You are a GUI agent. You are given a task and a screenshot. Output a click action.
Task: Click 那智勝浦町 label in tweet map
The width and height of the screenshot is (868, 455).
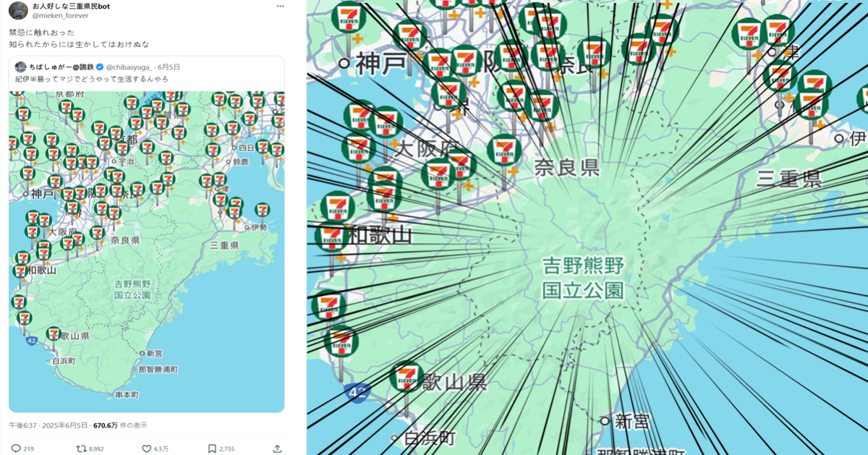tap(158, 369)
